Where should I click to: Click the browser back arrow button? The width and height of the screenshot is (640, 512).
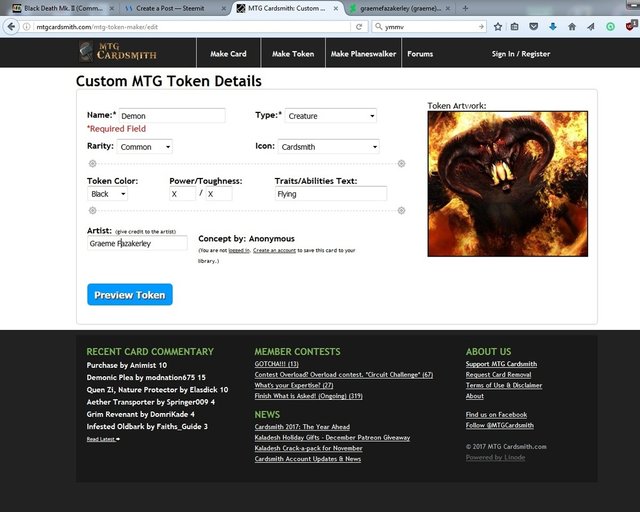point(11,27)
